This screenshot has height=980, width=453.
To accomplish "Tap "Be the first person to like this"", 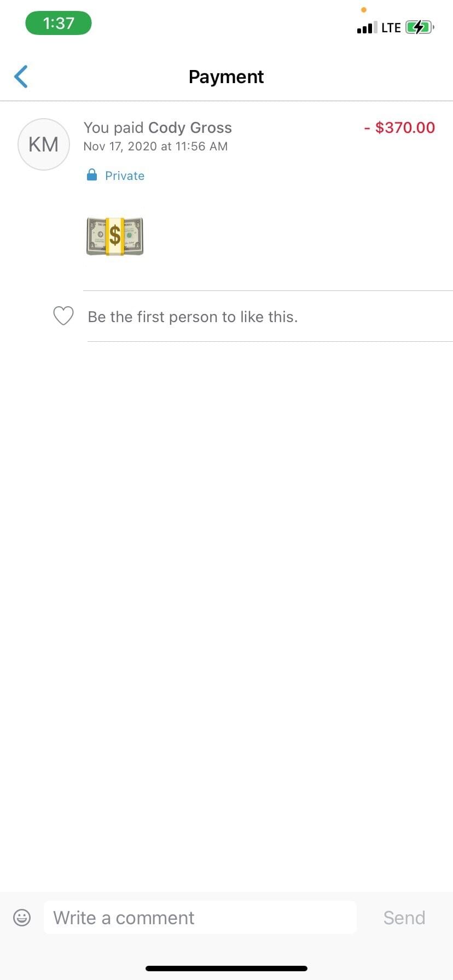I will click(x=193, y=317).
